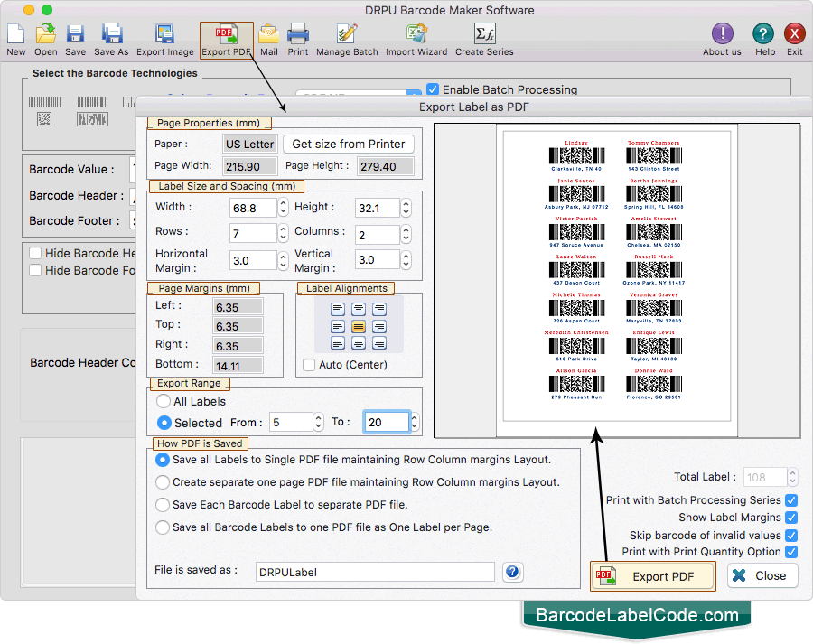Click the label Width value field
The width and height of the screenshot is (813, 644).
[254, 208]
